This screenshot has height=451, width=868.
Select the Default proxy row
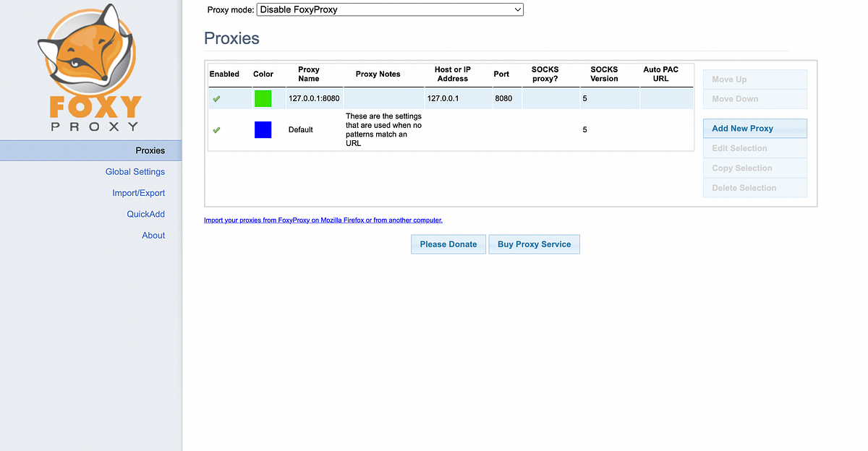(x=448, y=130)
